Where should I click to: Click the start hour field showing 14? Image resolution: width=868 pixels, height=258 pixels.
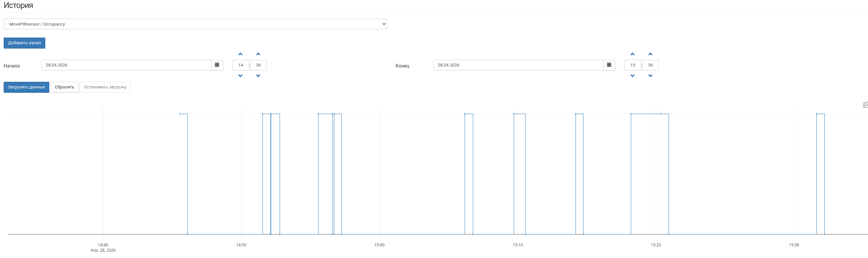pyautogui.click(x=240, y=65)
